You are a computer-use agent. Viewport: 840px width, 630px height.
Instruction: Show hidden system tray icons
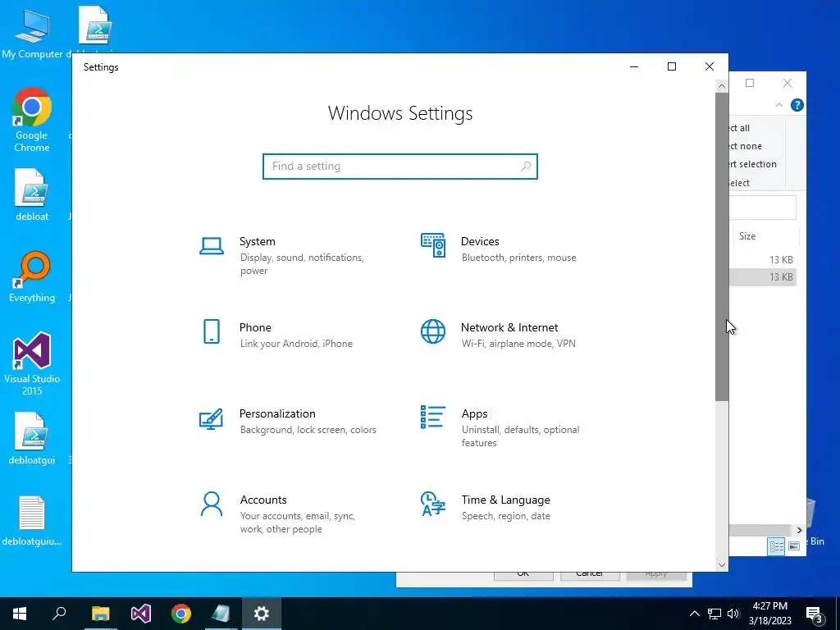pyautogui.click(x=694, y=614)
